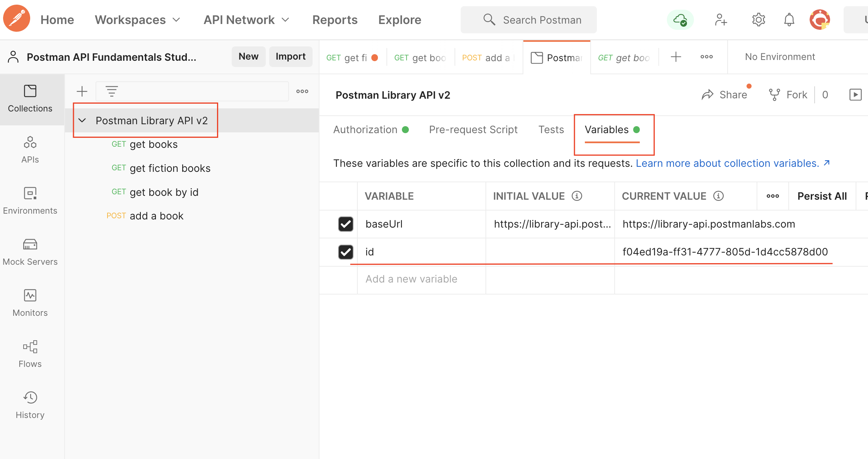Open notifications via the bell icon
This screenshot has height=459, width=868.
coord(789,19)
